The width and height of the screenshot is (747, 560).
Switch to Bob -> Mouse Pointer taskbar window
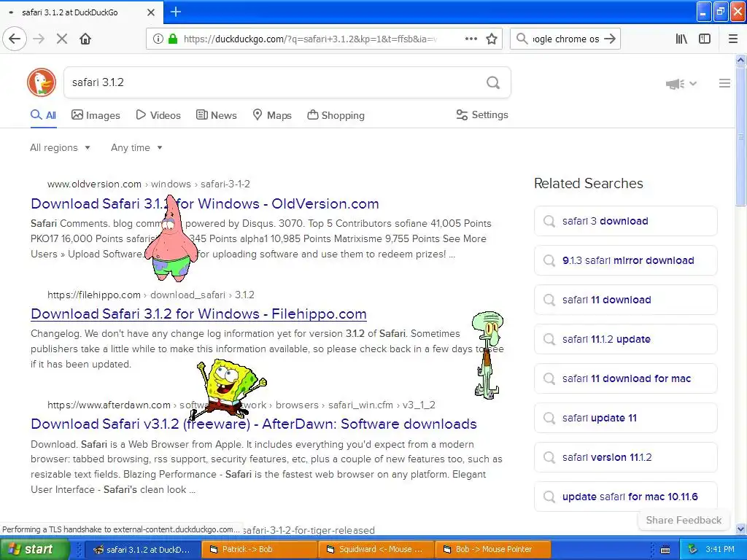tap(493, 550)
